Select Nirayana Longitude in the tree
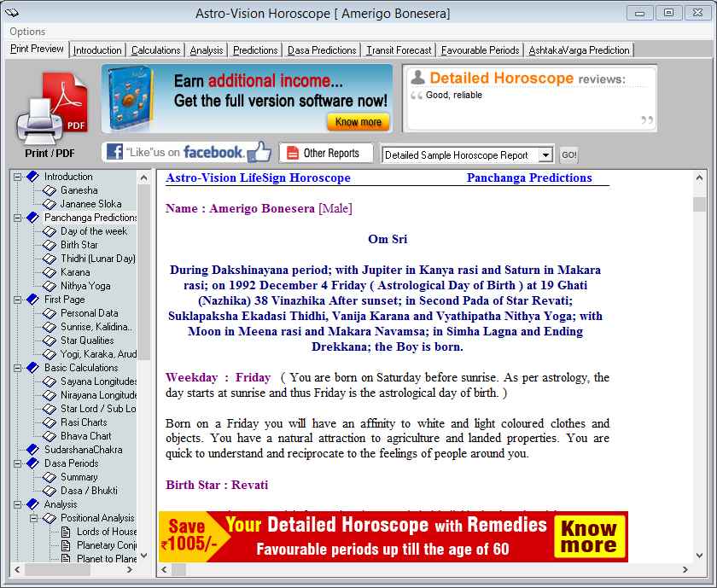 tap(99, 395)
